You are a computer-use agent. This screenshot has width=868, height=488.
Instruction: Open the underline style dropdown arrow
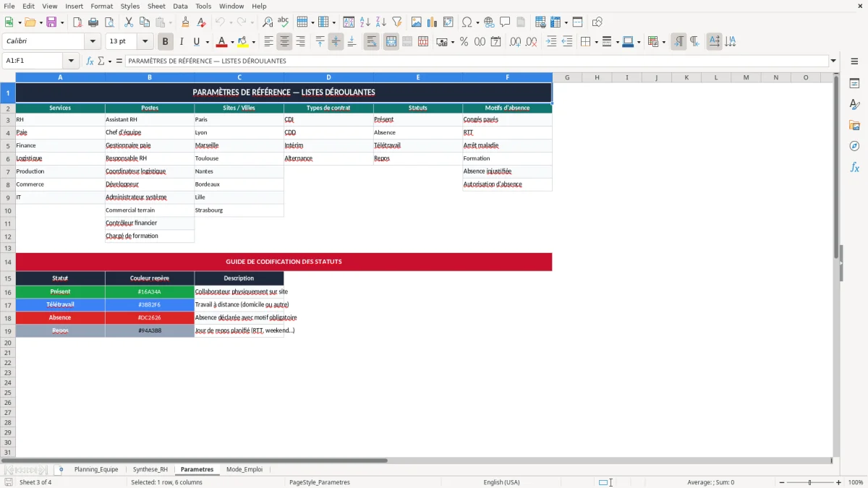(x=207, y=42)
